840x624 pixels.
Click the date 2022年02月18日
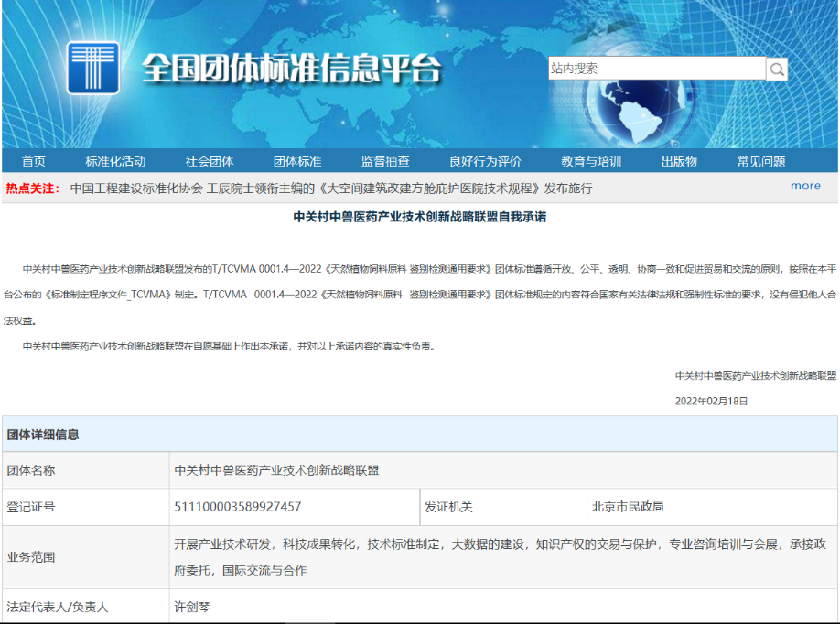[711, 401]
